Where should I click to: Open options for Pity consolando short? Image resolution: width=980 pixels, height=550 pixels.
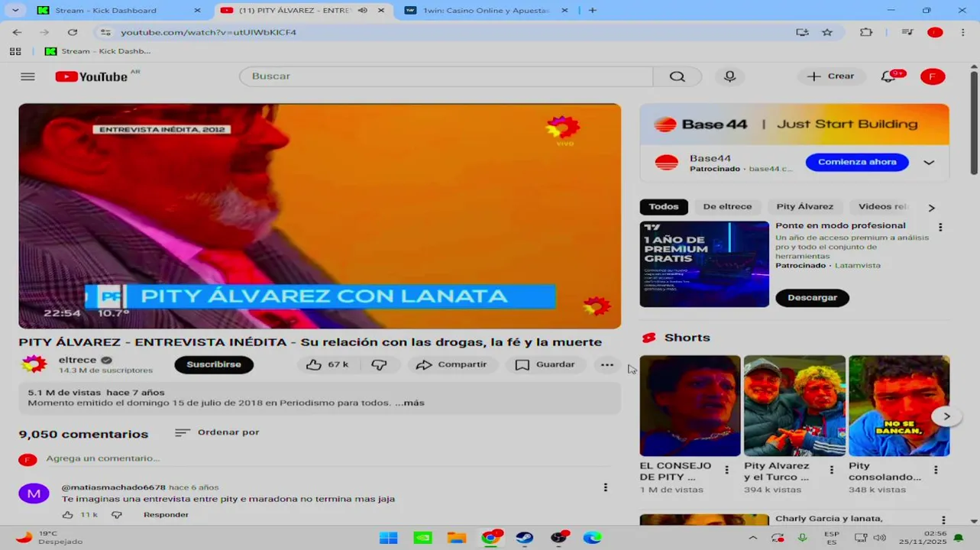click(x=936, y=471)
